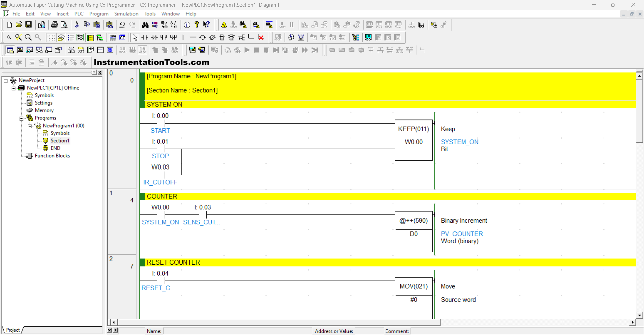Collapse the Programs tree node
The width and height of the screenshot is (644, 335).
point(21,118)
